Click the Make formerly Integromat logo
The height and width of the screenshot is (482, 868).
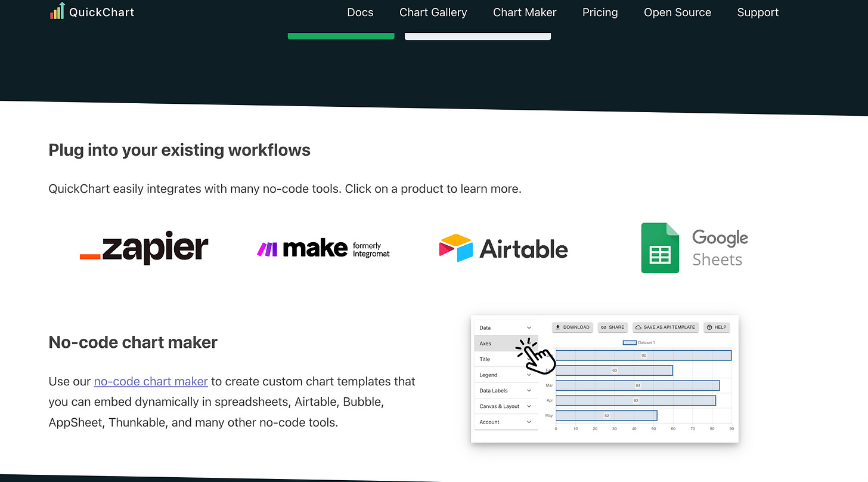coord(323,249)
